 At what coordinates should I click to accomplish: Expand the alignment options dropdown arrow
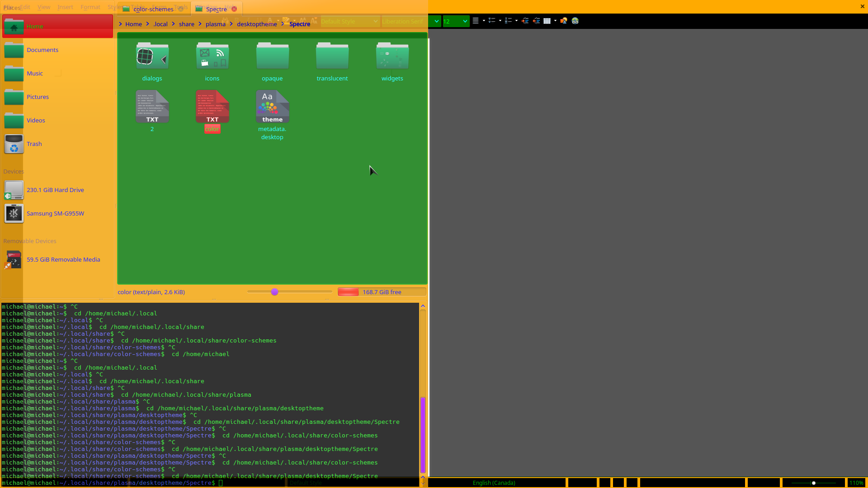coord(484,21)
